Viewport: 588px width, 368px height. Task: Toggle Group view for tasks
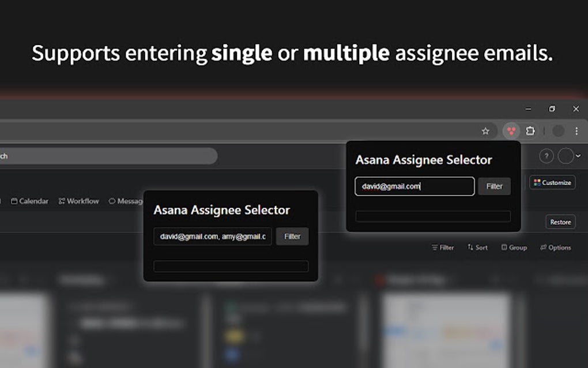point(514,247)
